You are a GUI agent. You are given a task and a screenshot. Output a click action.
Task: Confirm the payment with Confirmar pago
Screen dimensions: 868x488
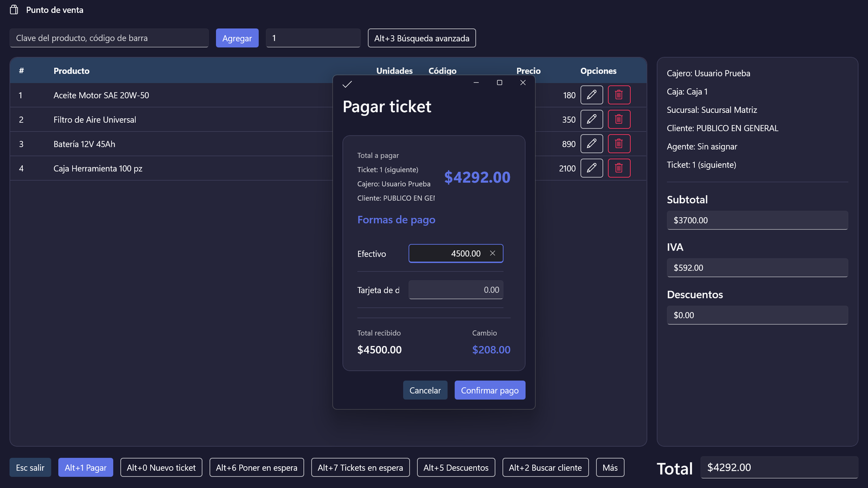click(490, 390)
